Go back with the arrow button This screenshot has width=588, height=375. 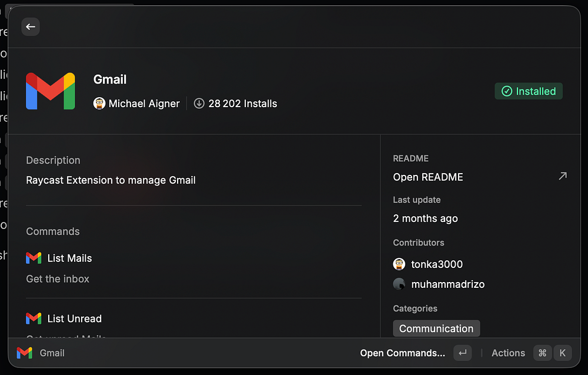[31, 26]
